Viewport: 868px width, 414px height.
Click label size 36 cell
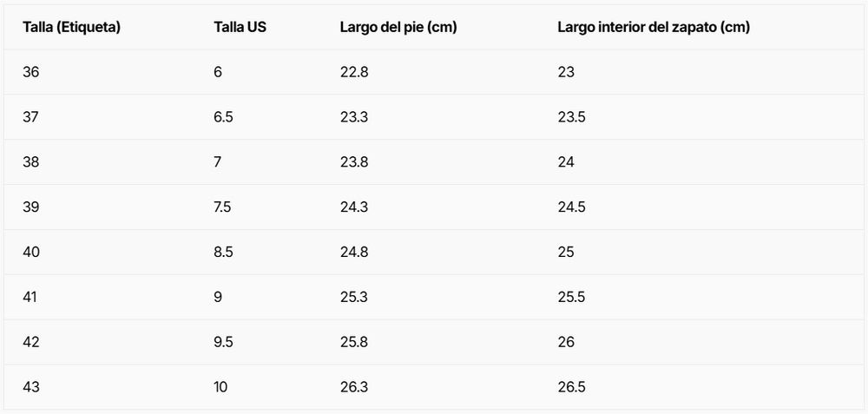(31, 72)
